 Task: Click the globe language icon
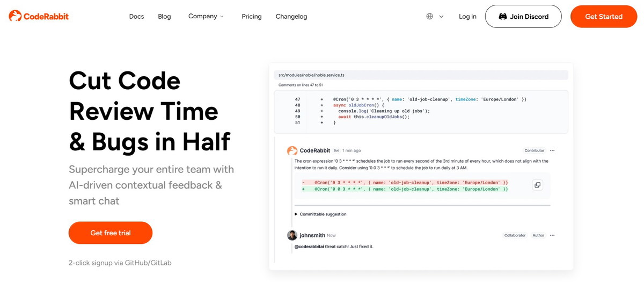click(429, 17)
